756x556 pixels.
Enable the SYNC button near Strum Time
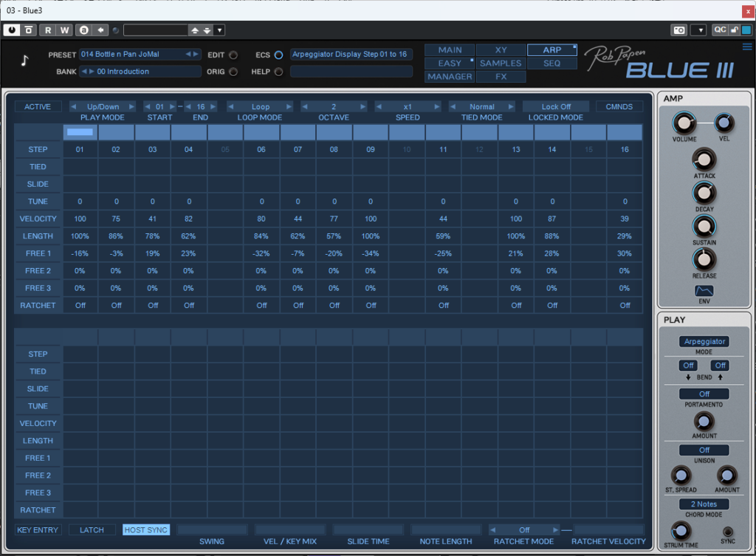[x=729, y=532]
